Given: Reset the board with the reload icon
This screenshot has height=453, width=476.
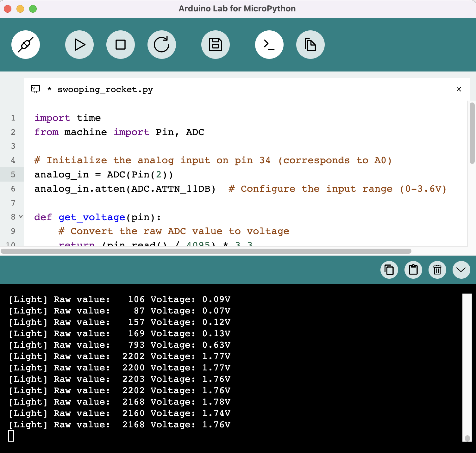Looking at the screenshot, I should coord(162,45).
